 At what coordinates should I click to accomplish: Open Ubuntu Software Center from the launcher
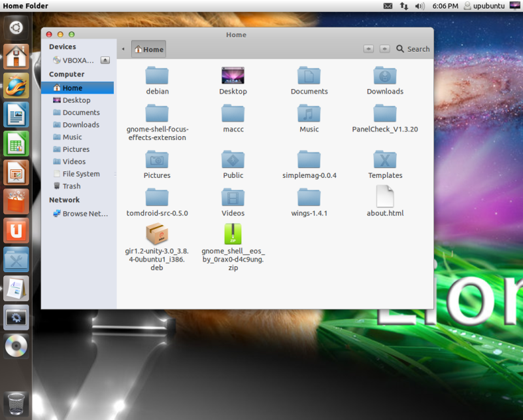point(16,201)
